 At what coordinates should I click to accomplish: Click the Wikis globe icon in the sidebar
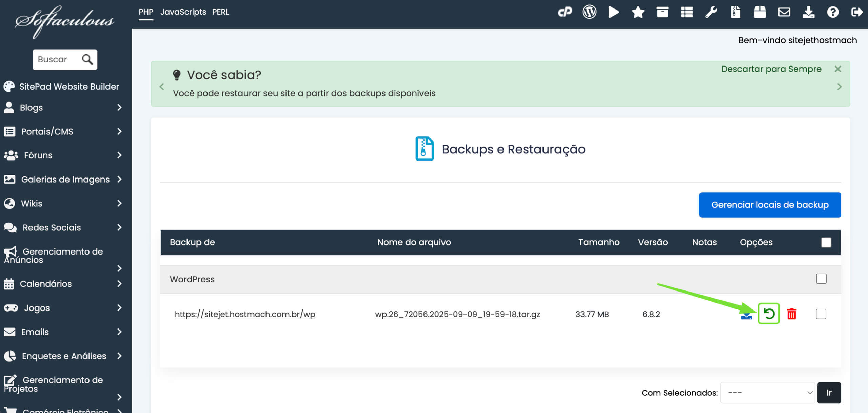[9, 203]
